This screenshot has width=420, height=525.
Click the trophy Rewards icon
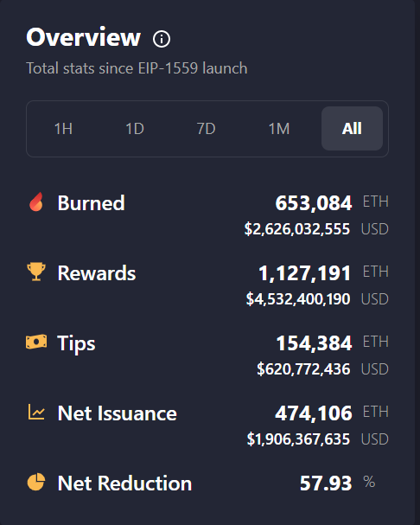point(36,272)
